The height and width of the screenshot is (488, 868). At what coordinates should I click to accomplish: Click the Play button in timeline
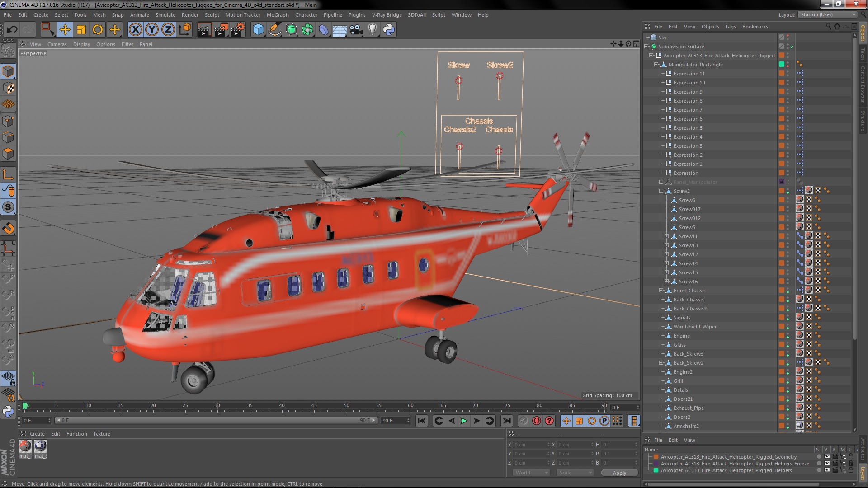(x=464, y=421)
